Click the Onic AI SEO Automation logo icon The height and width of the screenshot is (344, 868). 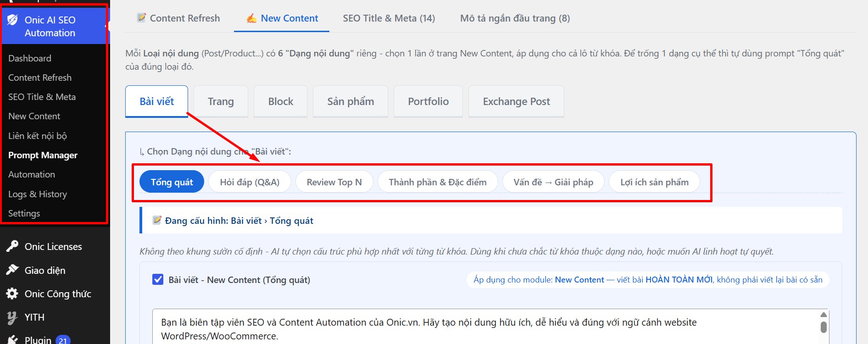point(12,20)
